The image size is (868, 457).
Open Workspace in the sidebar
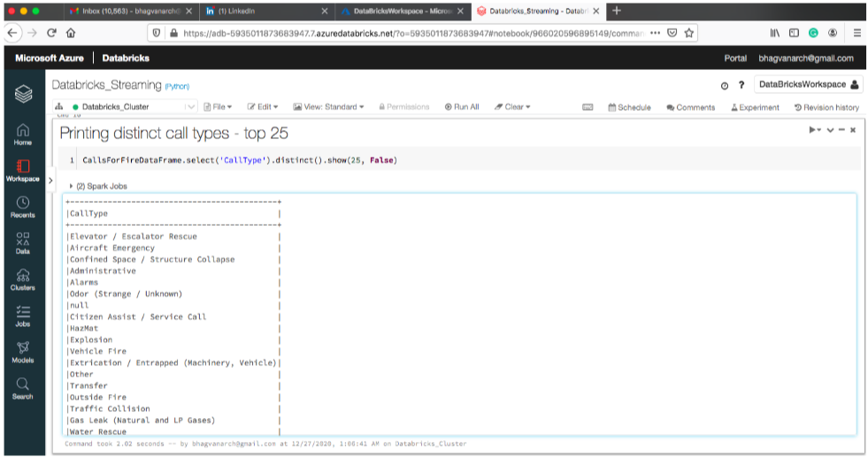23,171
